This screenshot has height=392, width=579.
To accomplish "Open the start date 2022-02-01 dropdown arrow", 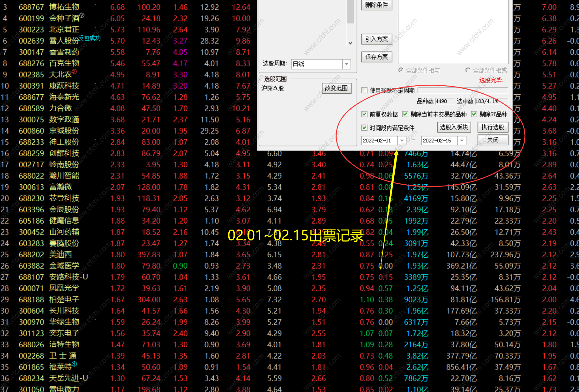I will coord(402,141).
